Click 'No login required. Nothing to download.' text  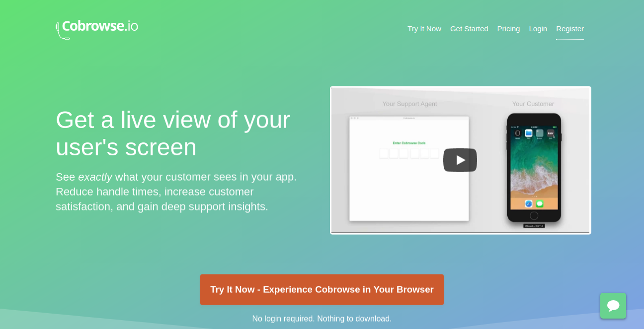point(322,319)
